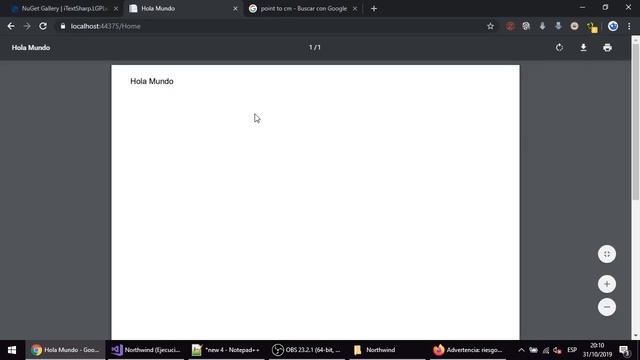Click the blue download-arrow extension icon
This screenshot has height=360, width=640.
pos(558,26)
